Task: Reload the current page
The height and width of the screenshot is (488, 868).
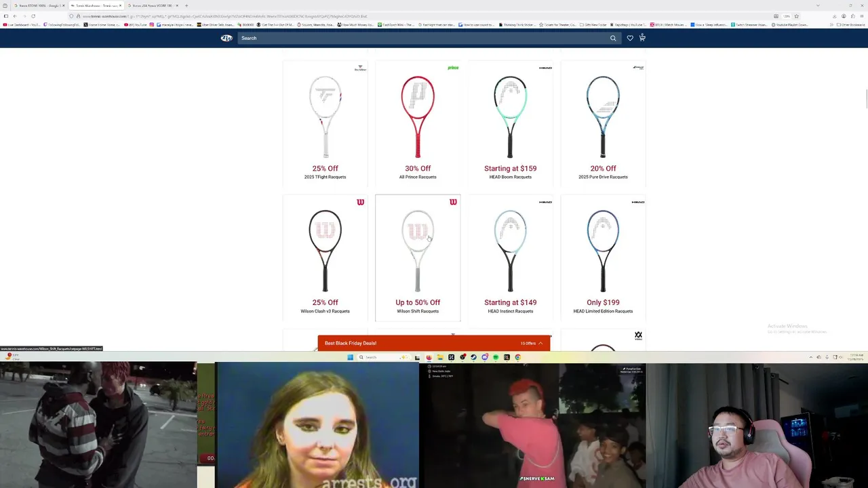Action: click(x=33, y=16)
